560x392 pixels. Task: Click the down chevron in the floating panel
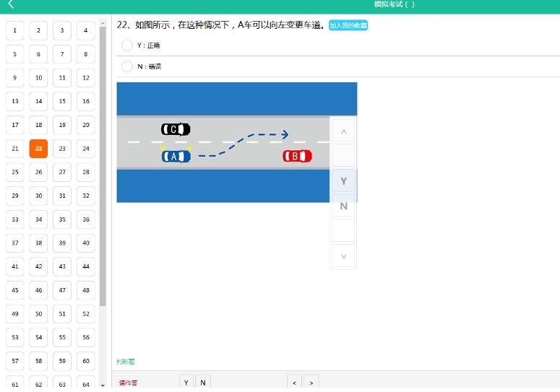343,256
